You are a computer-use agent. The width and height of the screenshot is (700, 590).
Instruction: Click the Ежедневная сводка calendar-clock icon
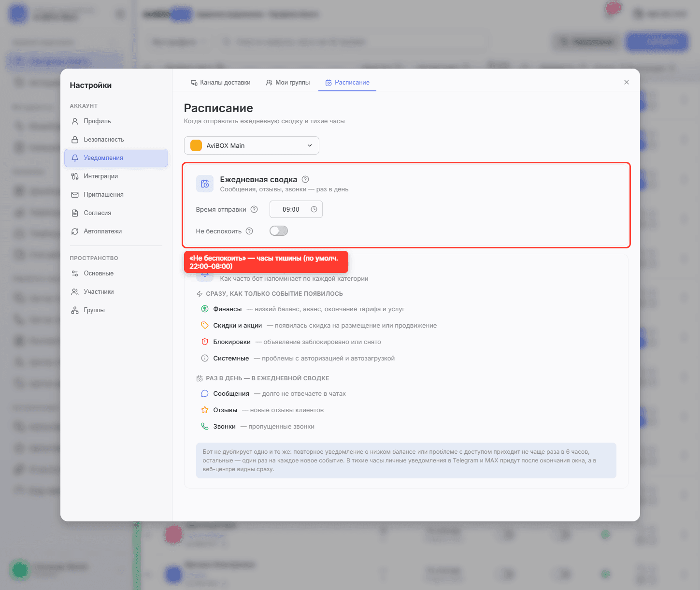coord(205,184)
